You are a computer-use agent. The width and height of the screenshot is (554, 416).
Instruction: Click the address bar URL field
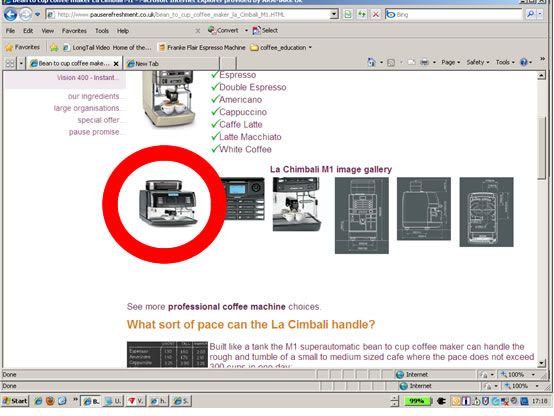pos(189,14)
